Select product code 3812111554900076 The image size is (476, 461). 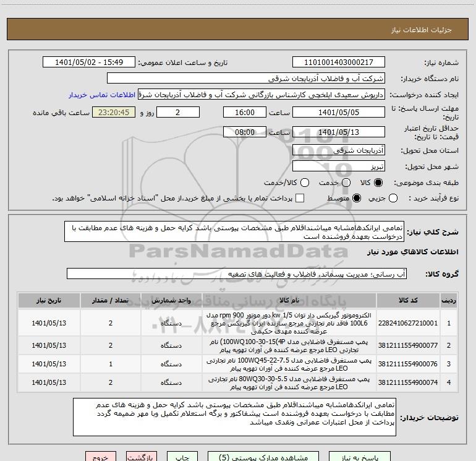click(408, 364)
